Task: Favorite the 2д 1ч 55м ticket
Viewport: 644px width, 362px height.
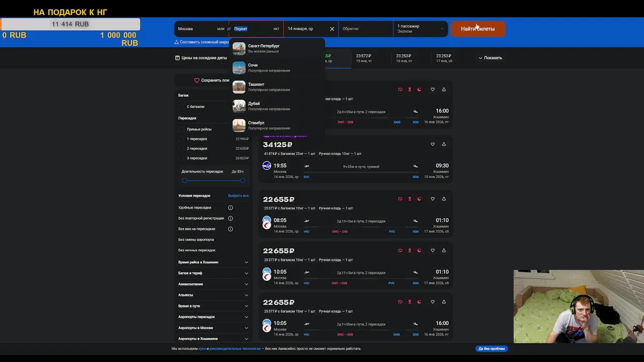Action: pos(433,302)
